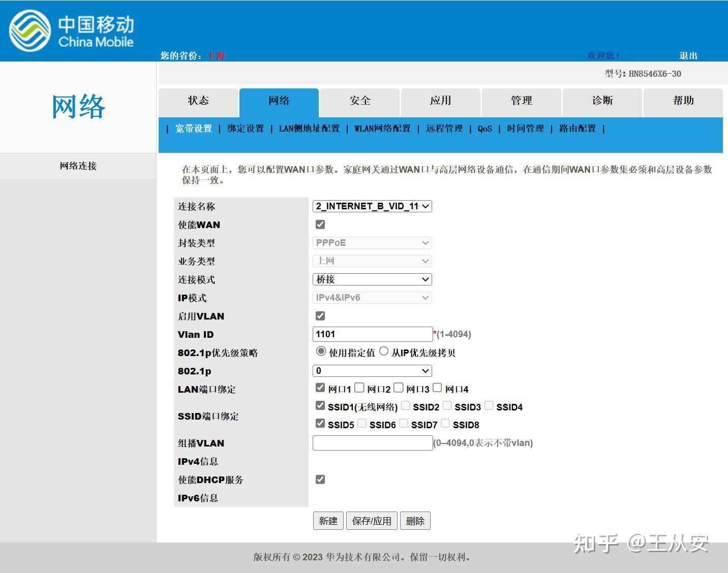Toggle the SSID4 checkbox

489,405
